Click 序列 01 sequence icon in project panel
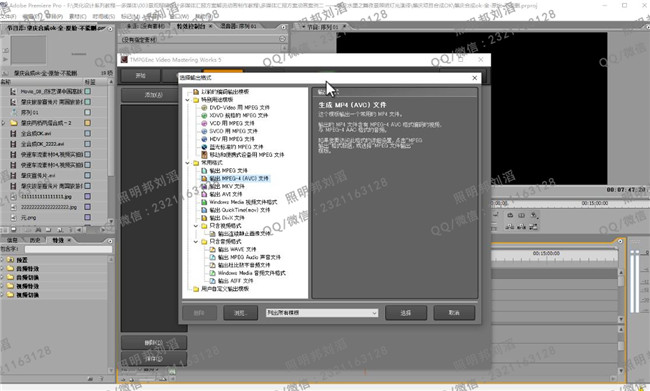 [14, 112]
